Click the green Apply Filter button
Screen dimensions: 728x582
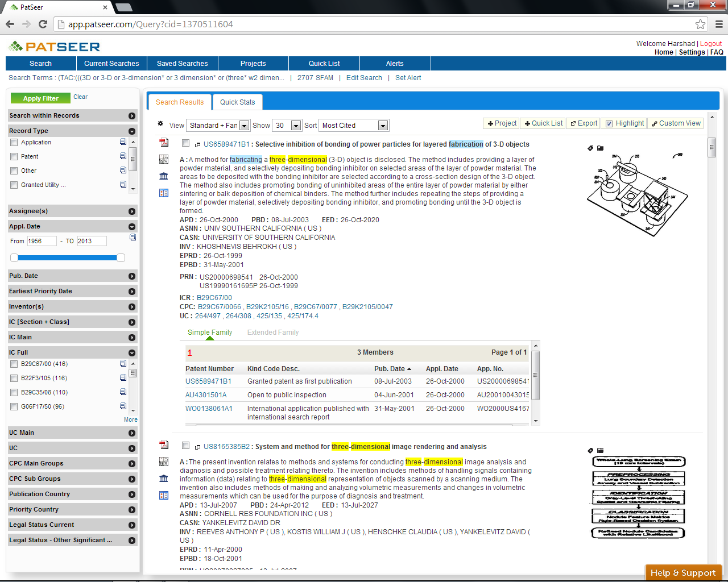coord(40,98)
